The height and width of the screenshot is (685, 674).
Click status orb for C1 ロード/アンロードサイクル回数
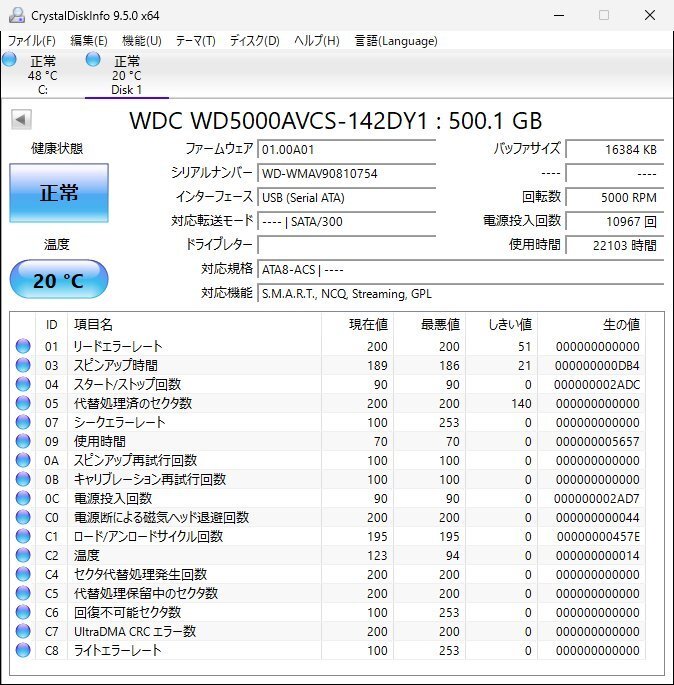pos(23,536)
